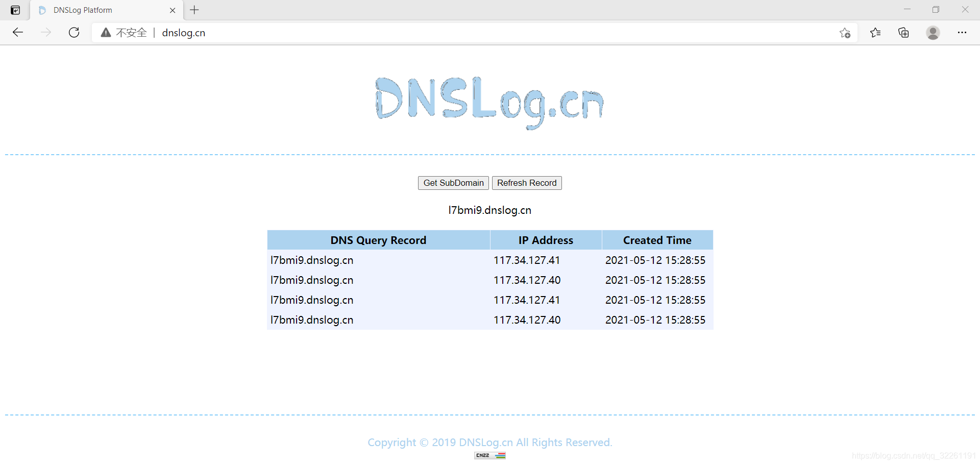Screen dimensions: 980x465
Task: Click the browser back arrow
Action: pos(18,33)
